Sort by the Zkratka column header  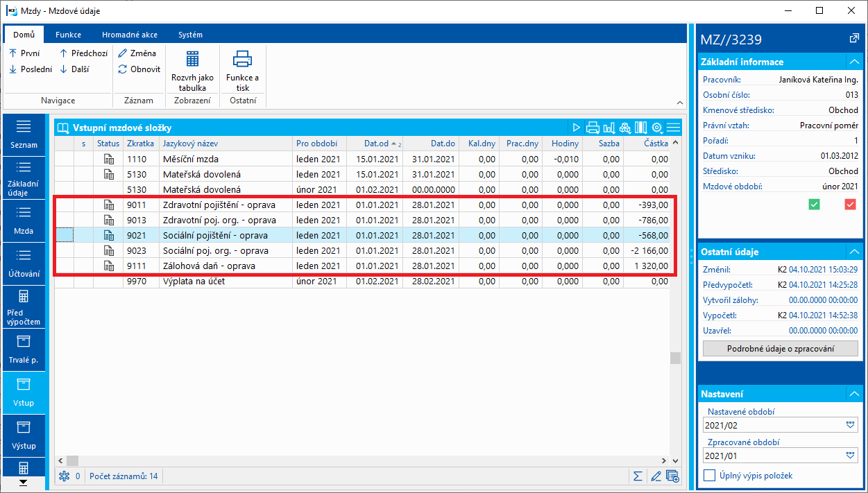point(142,144)
